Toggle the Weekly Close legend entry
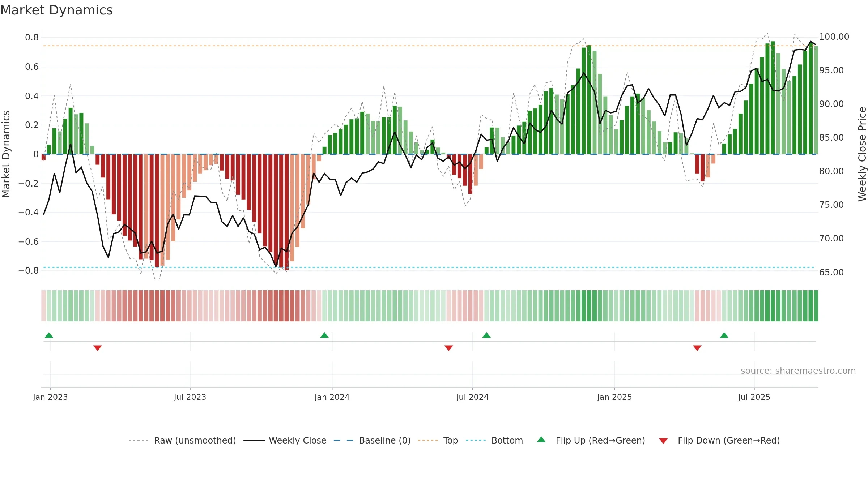Screen dimensions: 868x488 click(x=285, y=440)
